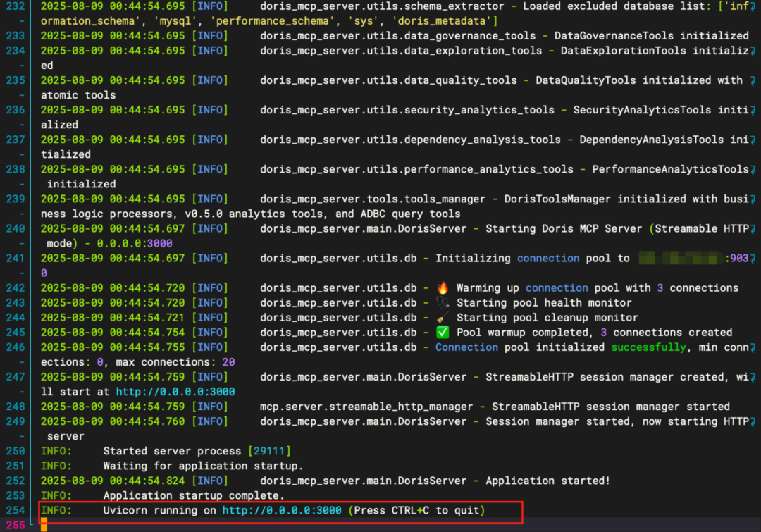Click 'doris_mcp_server.tools.tools_manager' module name
The width and height of the screenshot is (761, 532).
(373, 199)
